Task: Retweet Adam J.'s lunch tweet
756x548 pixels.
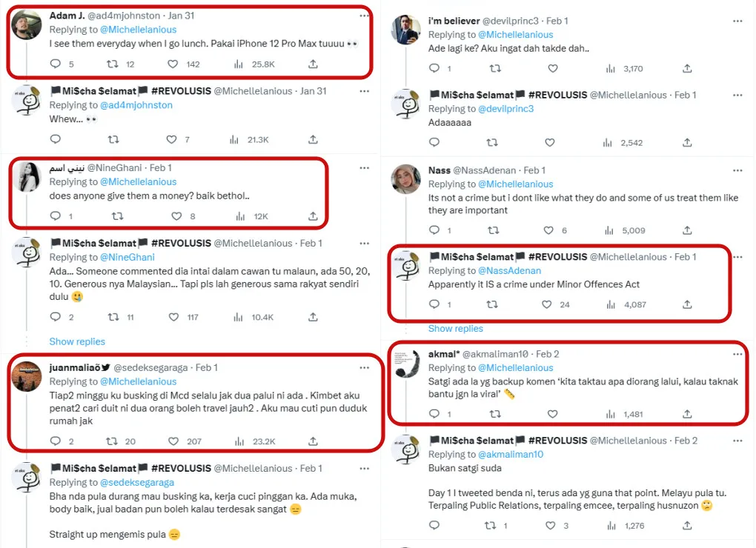Action: (x=114, y=64)
